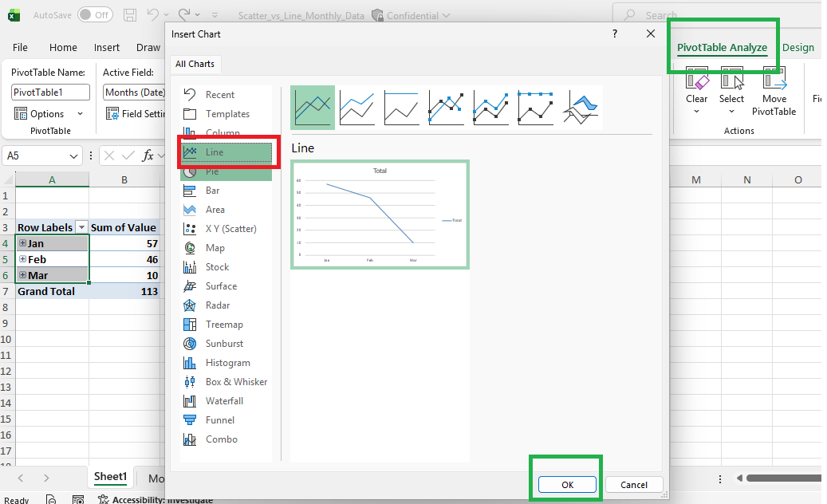827x504 pixels.
Task: Open Insert Chart dialog help
Action: [614, 33]
